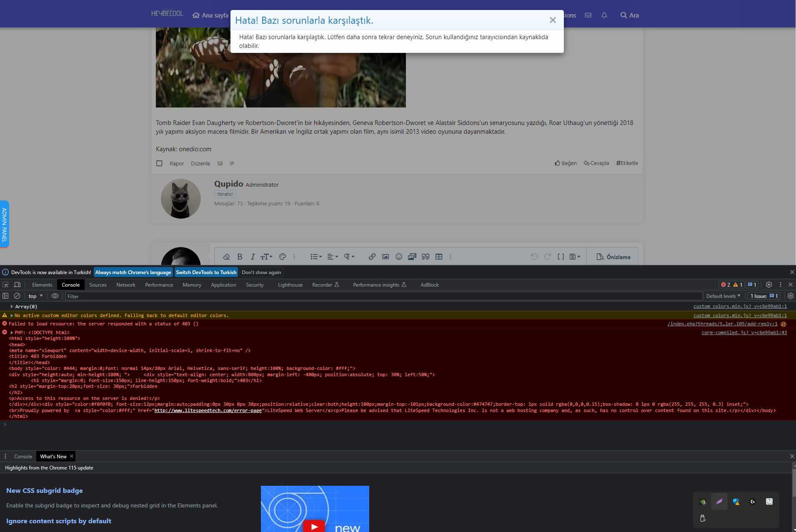Open the list options dropdown in editor
This screenshot has height=532, width=796.
point(316,257)
